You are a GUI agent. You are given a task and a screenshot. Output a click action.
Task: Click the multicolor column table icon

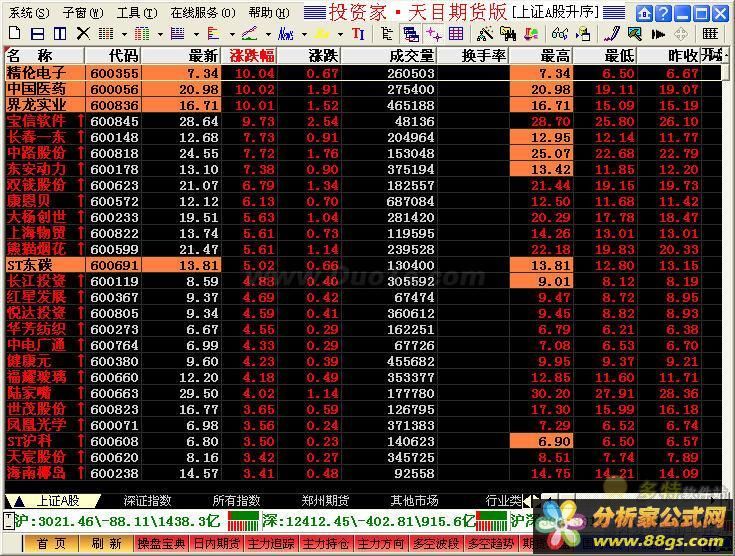[142, 34]
